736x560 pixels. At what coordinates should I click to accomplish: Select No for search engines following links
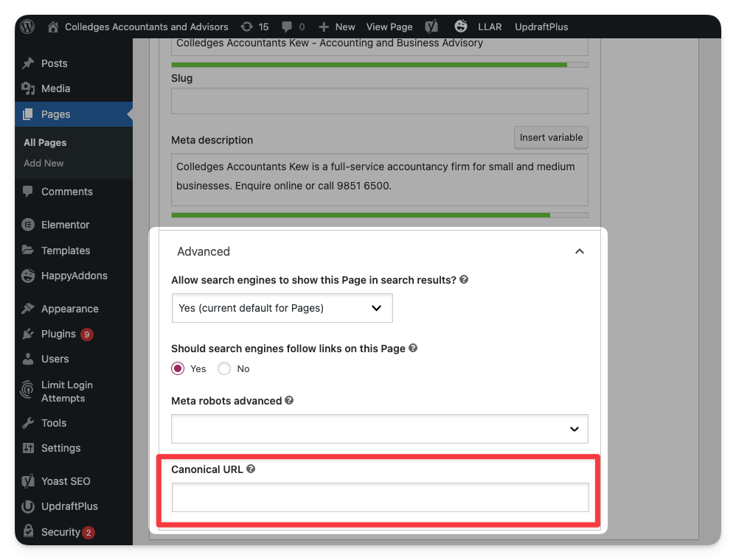click(224, 368)
